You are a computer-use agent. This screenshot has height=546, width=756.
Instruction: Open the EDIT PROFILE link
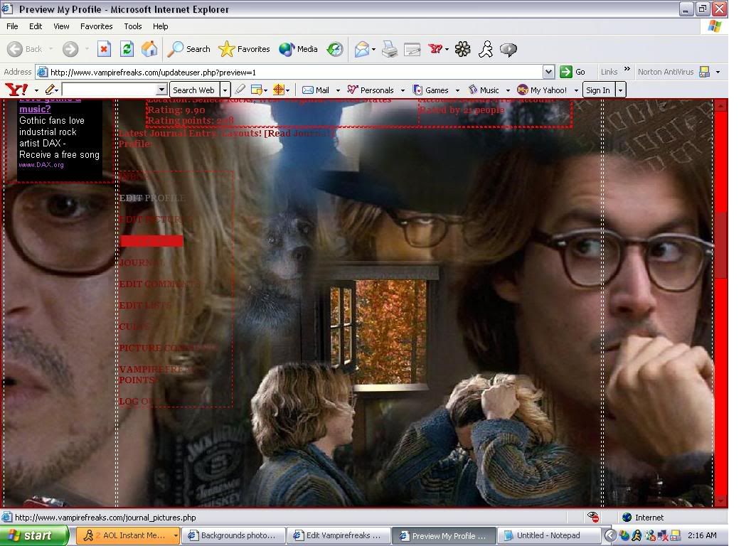click(x=152, y=198)
